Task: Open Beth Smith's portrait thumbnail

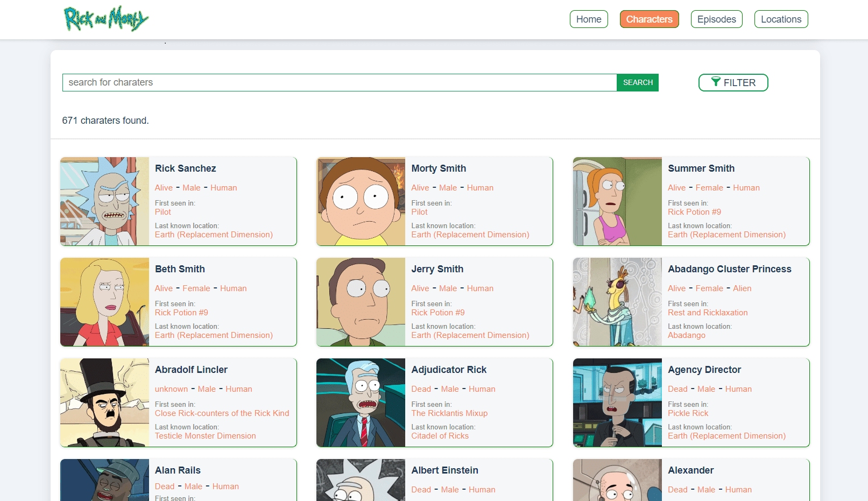Action: click(104, 302)
